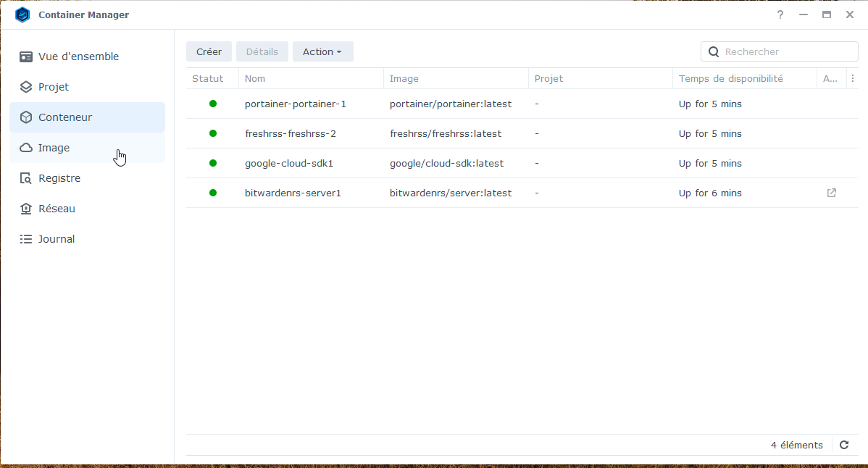Click the Registre search icon
868x468 pixels.
(x=26, y=178)
